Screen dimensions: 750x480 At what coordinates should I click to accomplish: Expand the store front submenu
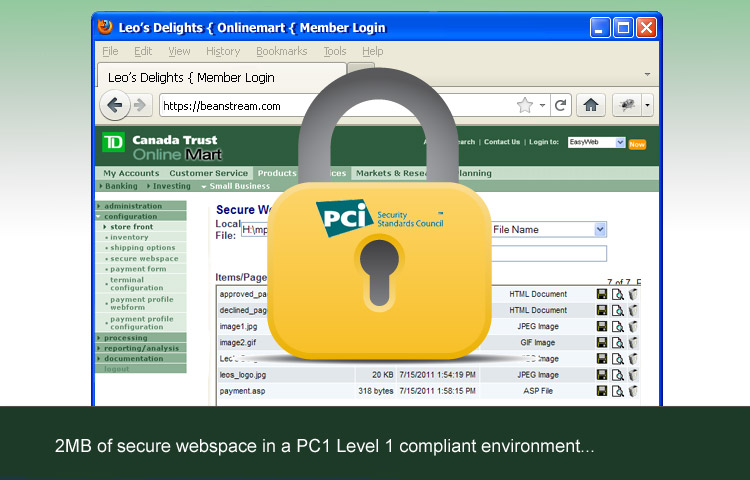[132, 227]
